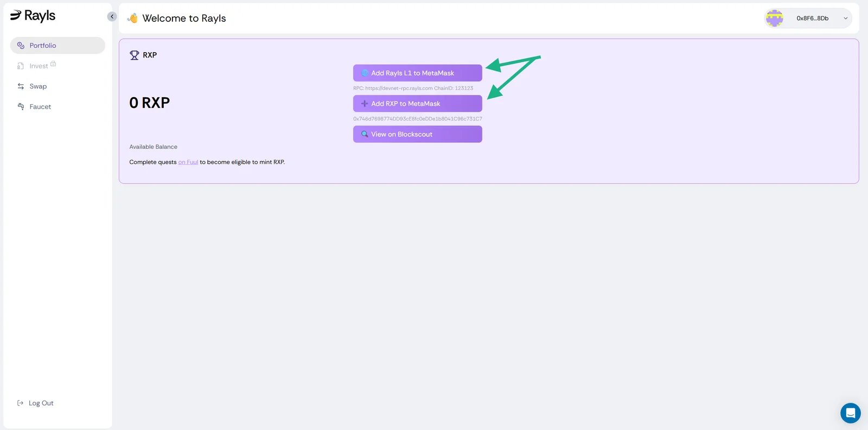Click the Log Out button
Viewport: 868px width, 430px height.
(x=35, y=403)
